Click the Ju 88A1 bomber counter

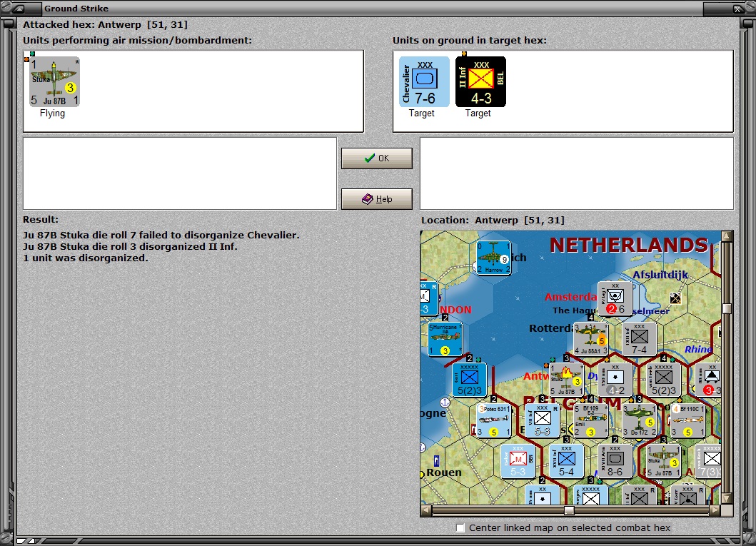click(x=590, y=339)
